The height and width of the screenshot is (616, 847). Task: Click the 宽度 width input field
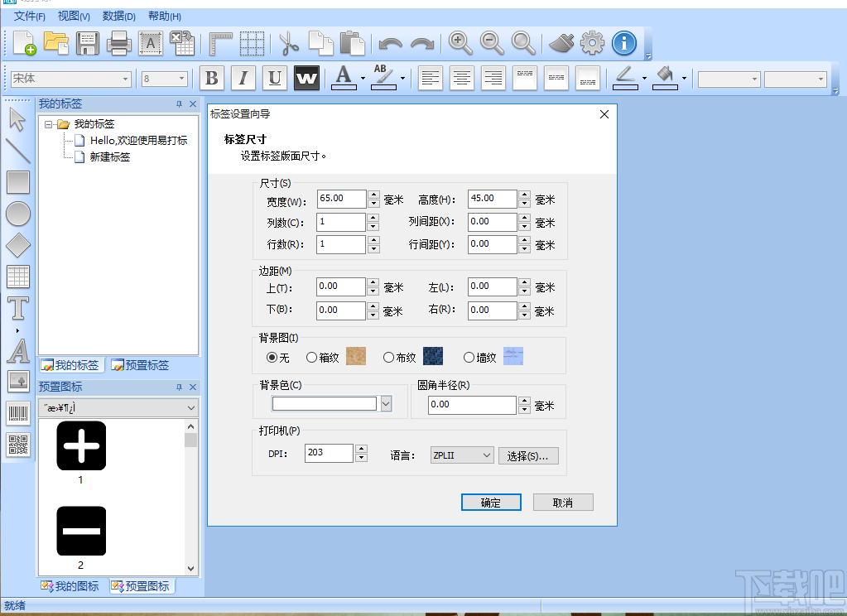341,199
